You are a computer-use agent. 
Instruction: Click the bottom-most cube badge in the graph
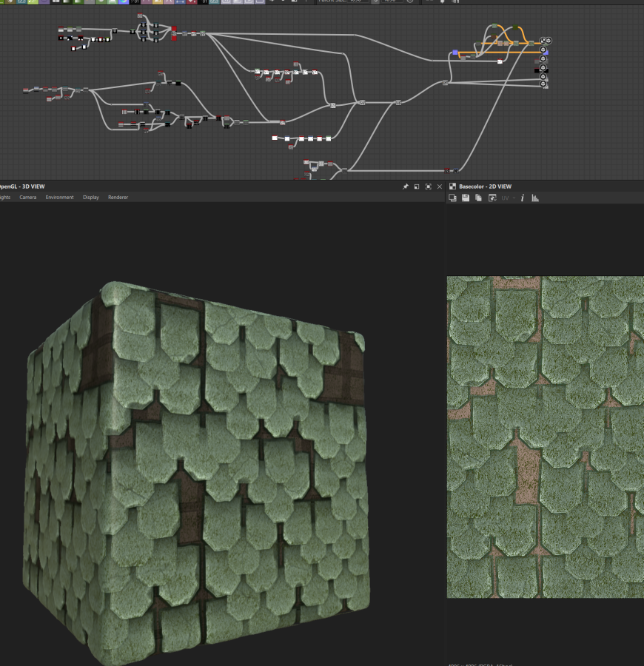(543, 84)
